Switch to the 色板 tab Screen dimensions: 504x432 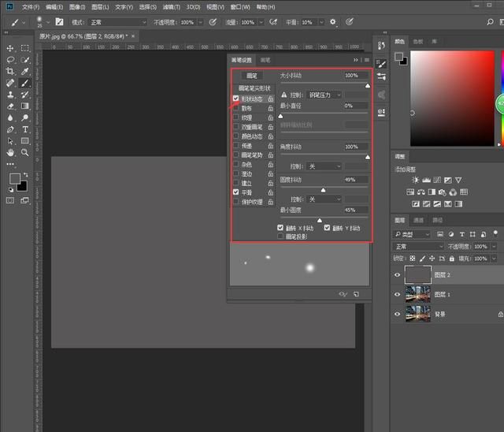[x=418, y=42]
